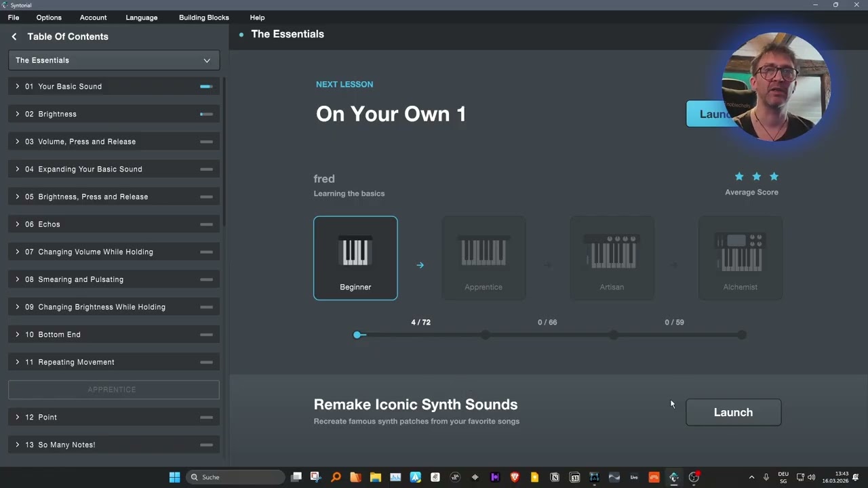
Task: Click the Average Score label
Action: [x=751, y=192]
